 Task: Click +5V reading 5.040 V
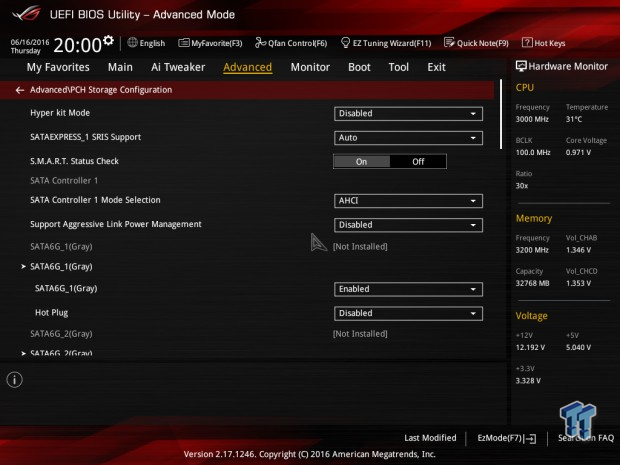(578, 347)
